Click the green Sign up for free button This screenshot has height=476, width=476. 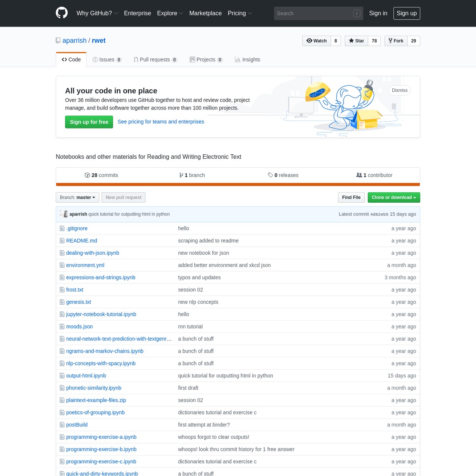[x=89, y=122]
